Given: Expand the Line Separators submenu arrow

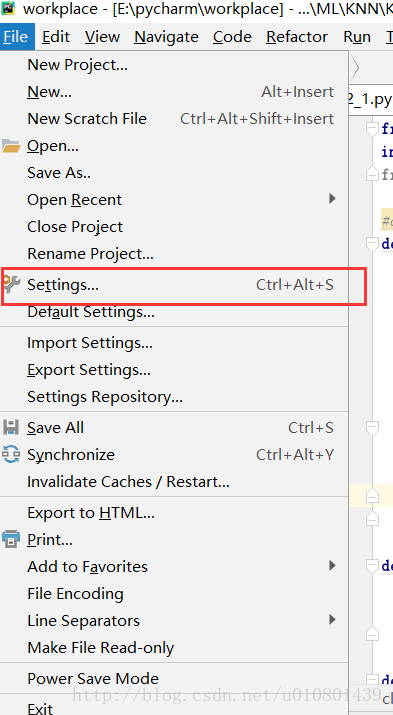Looking at the screenshot, I should (332, 620).
